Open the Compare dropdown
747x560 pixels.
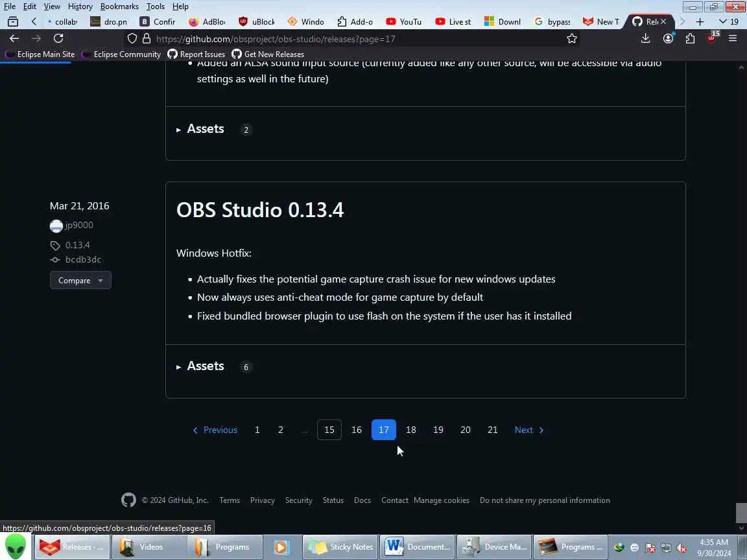[x=80, y=281]
